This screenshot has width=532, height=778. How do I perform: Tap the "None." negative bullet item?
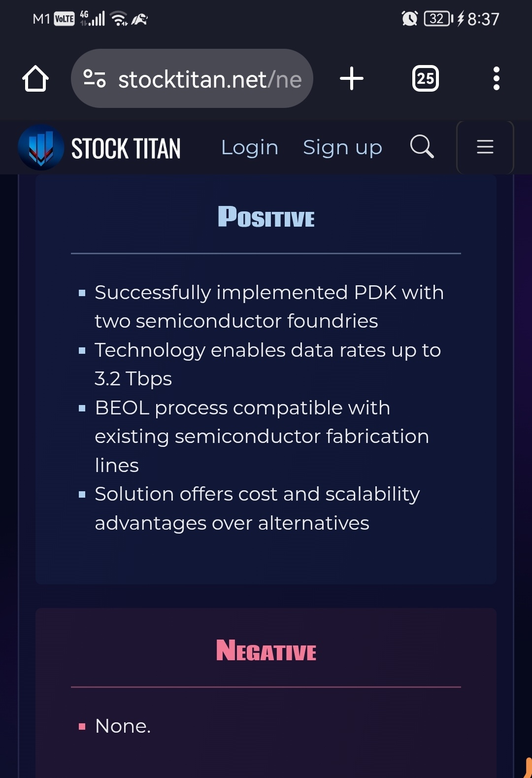(123, 726)
